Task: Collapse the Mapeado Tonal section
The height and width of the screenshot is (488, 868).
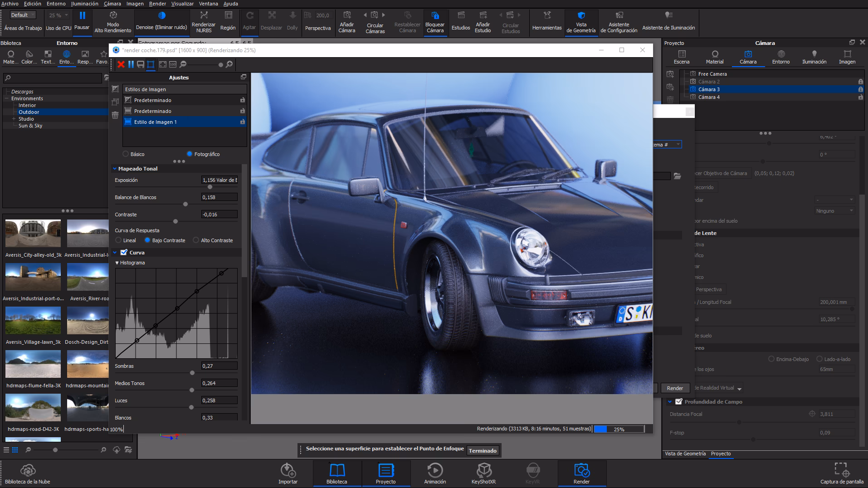Action: [x=114, y=168]
